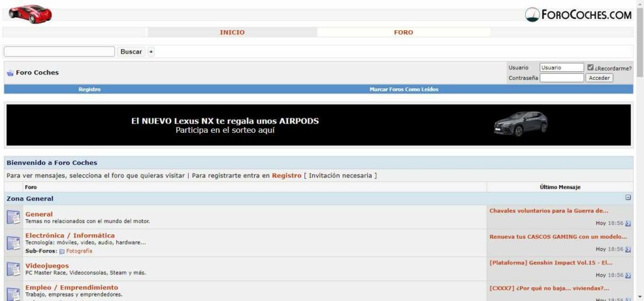Click the Electrónica / Informática forum icon

[13, 243]
